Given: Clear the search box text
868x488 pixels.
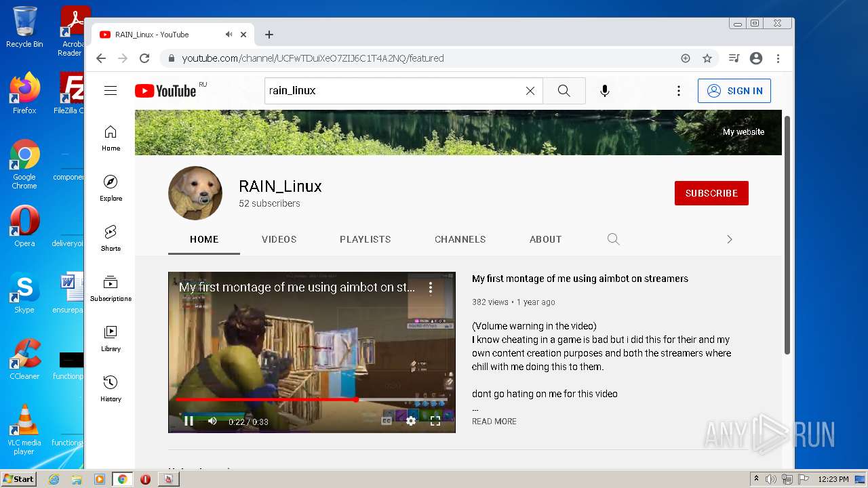Looking at the screenshot, I should (x=530, y=91).
